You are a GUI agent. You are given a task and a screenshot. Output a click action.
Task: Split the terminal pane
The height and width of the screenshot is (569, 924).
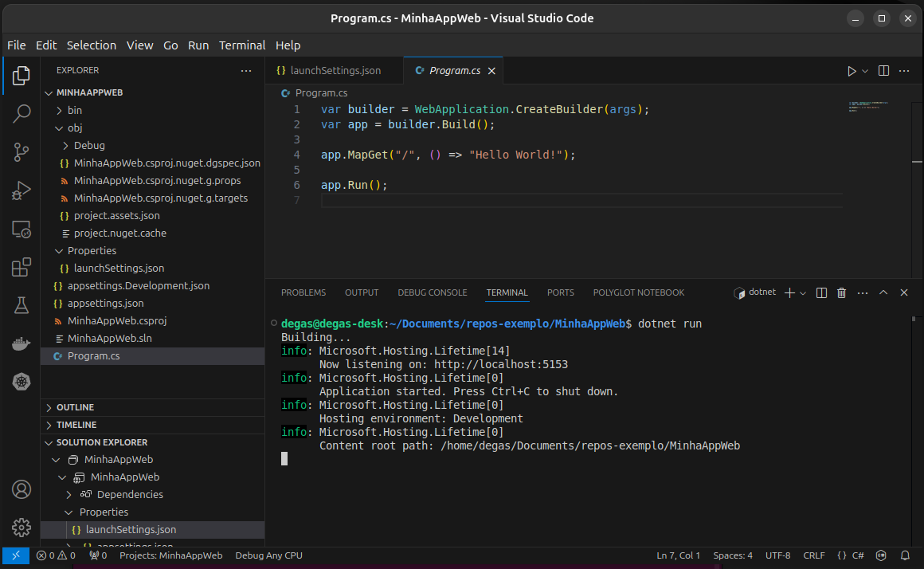[822, 292]
